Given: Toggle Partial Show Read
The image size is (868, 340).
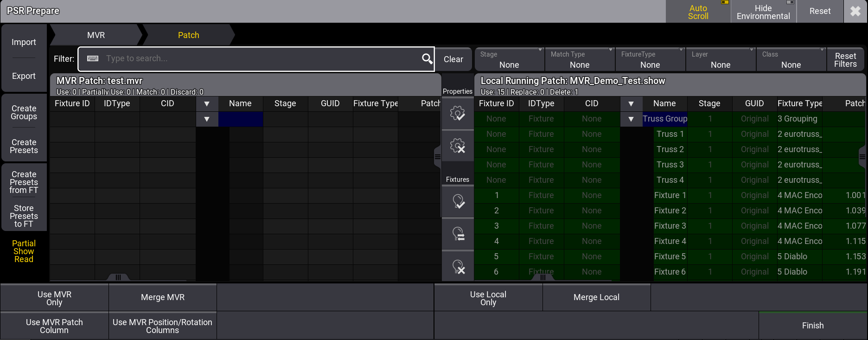Looking at the screenshot, I should 24,251.
